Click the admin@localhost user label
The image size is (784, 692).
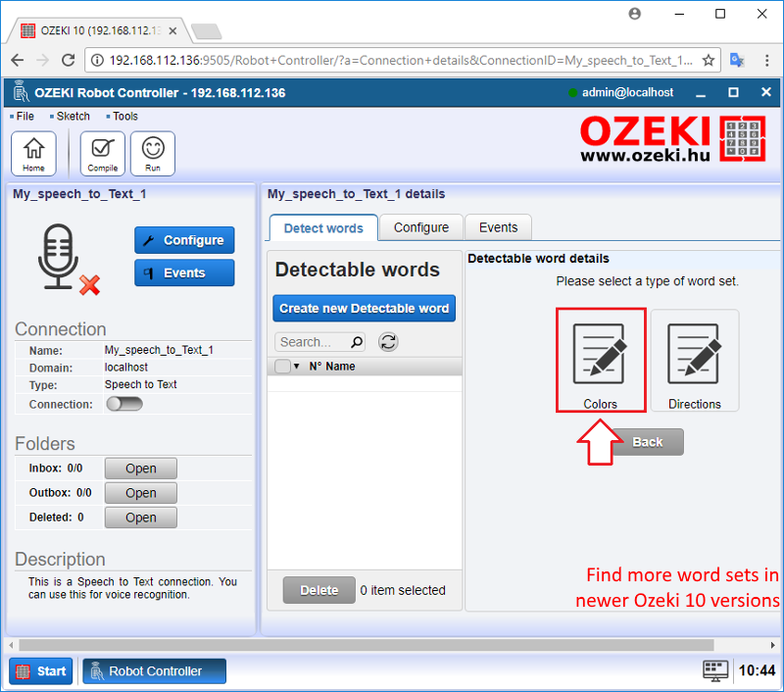coord(627,92)
